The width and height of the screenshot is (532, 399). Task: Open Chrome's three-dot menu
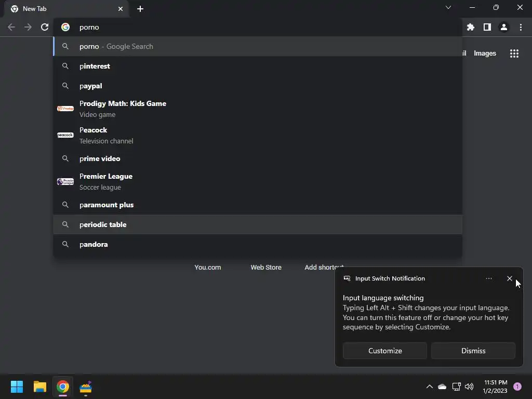coord(521,27)
